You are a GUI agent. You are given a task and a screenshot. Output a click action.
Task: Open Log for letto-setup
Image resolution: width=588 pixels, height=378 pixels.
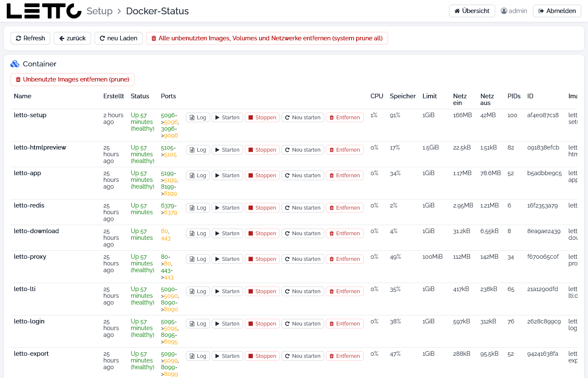[x=198, y=118]
